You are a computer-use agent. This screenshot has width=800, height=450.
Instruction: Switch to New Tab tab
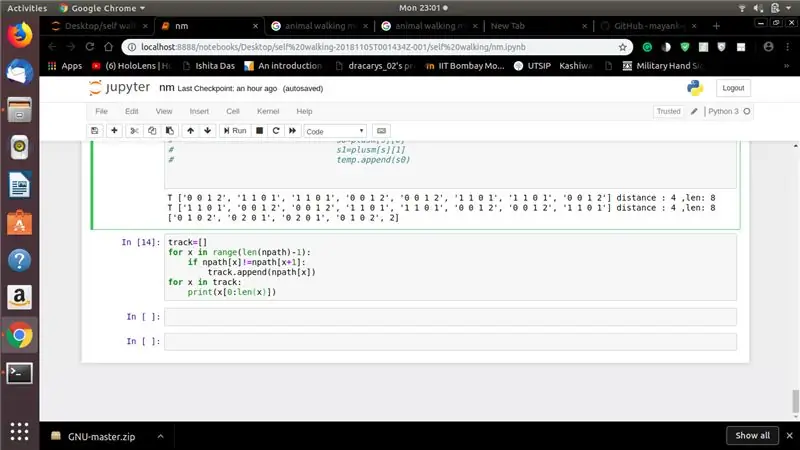tap(538, 26)
